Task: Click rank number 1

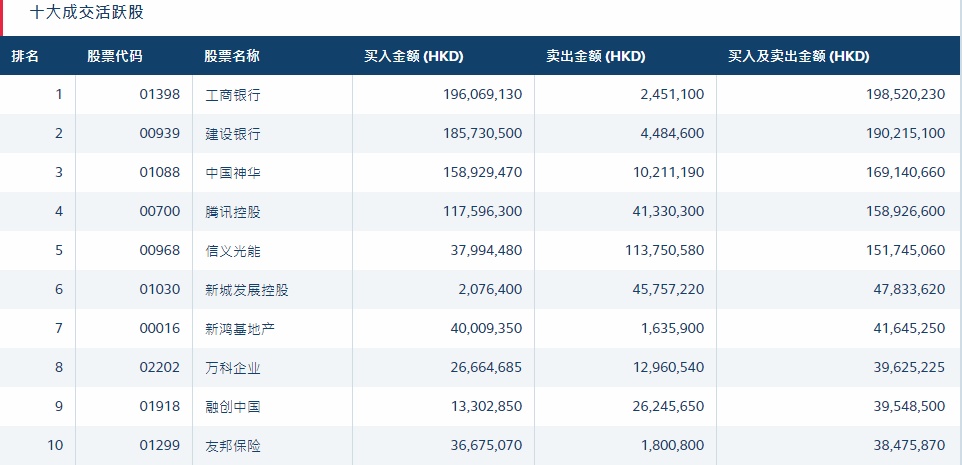Action: pyautogui.click(x=59, y=94)
